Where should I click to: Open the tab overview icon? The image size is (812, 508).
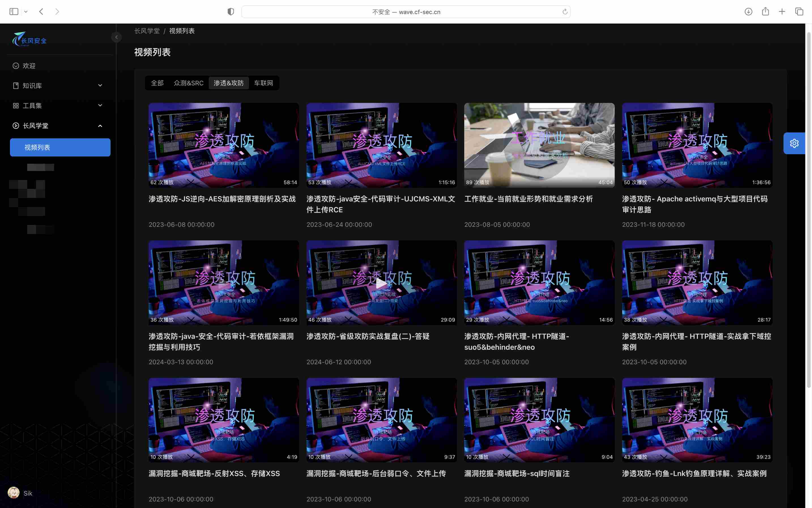point(799,12)
